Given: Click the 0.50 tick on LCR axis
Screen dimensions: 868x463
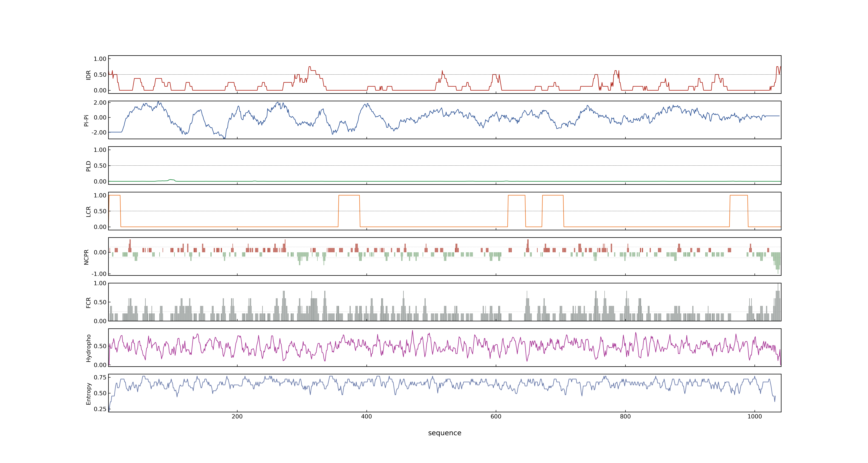Looking at the screenshot, I should 100,211.
